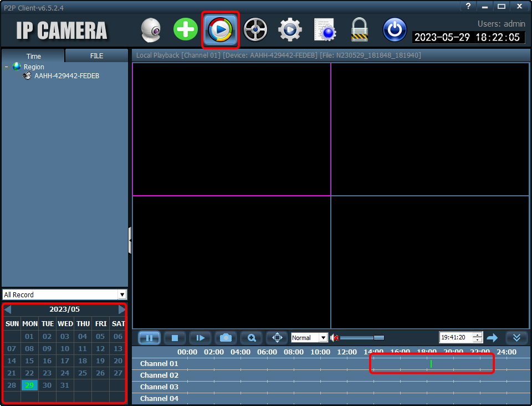
Task: Open the playback toolbar icon
Action: coord(221,30)
